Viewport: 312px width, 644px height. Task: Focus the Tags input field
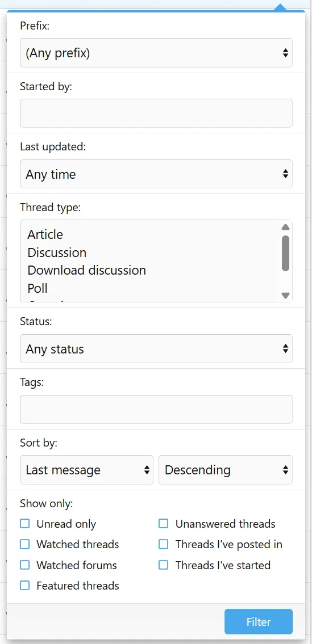pos(156,410)
